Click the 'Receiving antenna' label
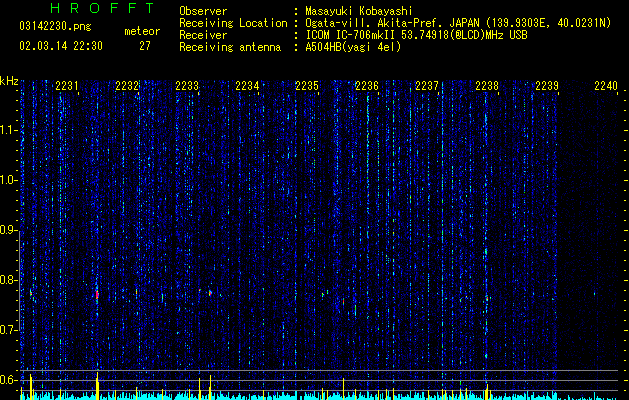The height and width of the screenshot is (400, 629). pos(230,47)
